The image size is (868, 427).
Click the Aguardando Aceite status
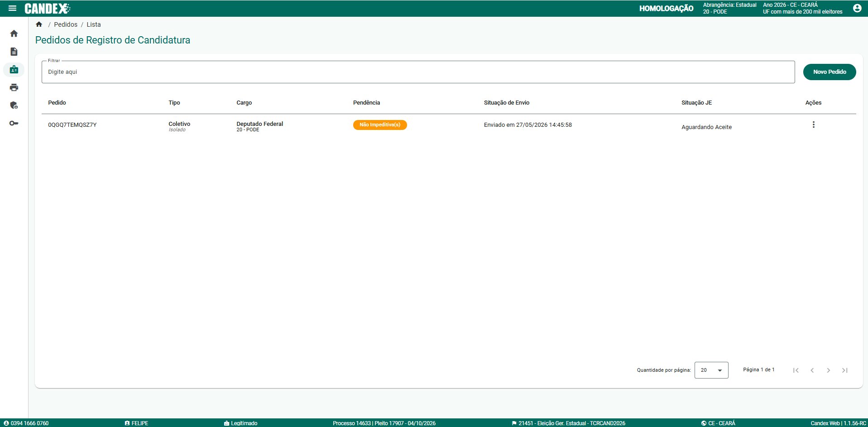tap(706, 127)
